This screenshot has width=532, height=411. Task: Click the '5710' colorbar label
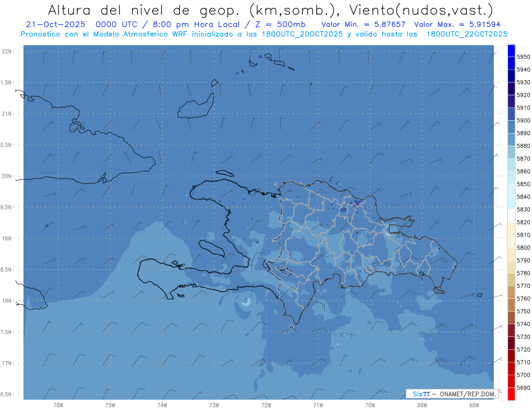[x=524, y=362]
